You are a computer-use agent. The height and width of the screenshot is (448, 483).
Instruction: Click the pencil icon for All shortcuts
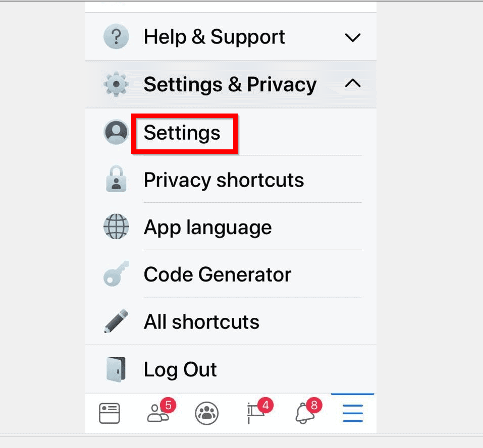[x=116, y=321]
